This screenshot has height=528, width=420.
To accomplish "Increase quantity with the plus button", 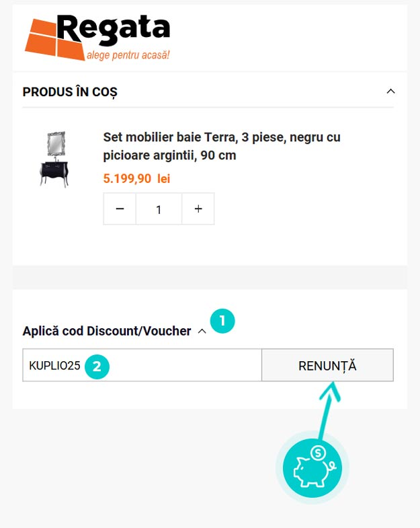I will tap(198, 209).
